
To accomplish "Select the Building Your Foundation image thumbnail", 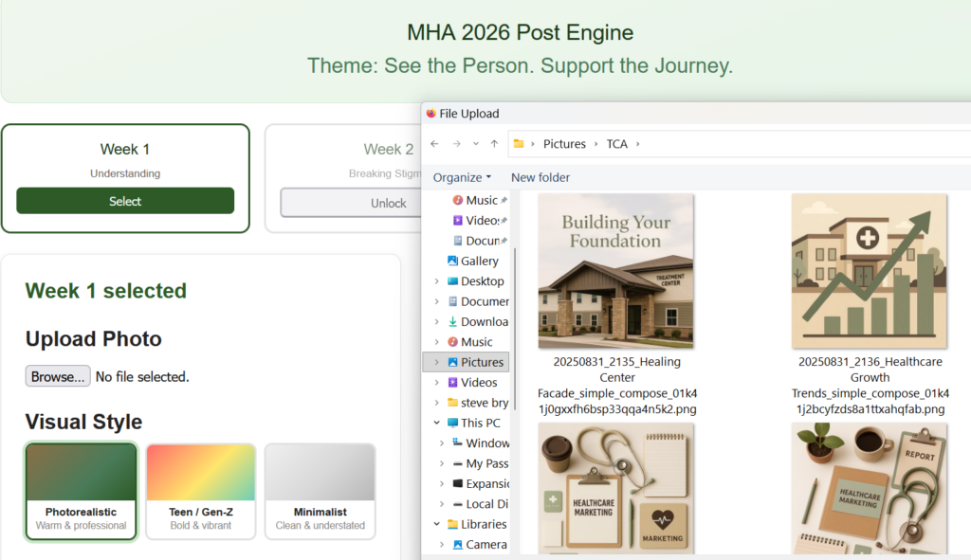I will click(x=616, y=271).
